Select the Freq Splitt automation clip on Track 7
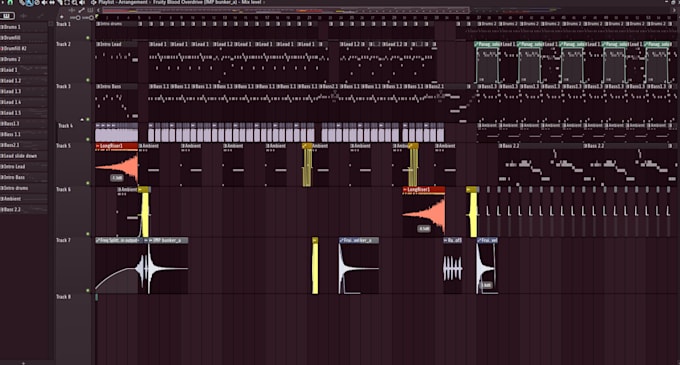Screen dimensions: 680x365 117,266
